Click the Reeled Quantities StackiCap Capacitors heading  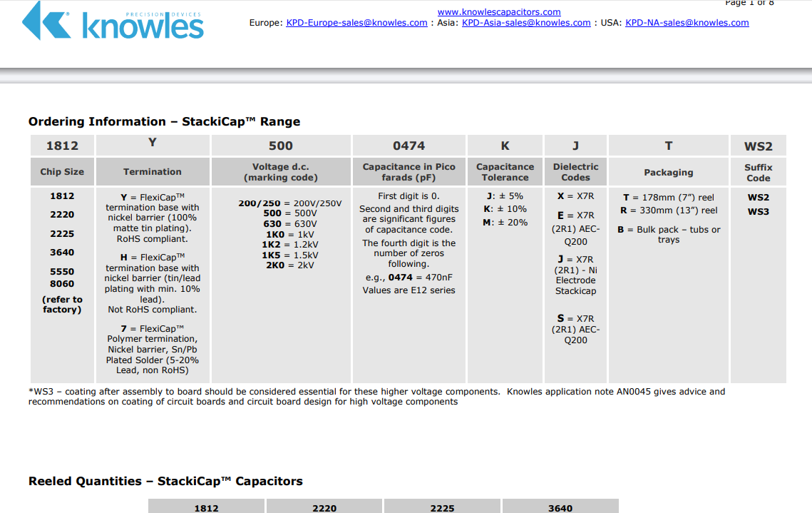click(165, 481)
